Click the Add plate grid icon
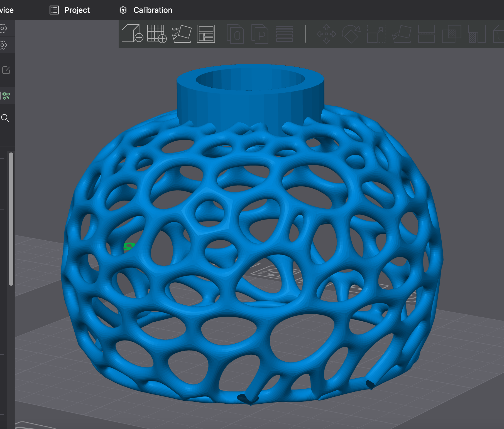The height and width of the screenshot is (429, 504). (x=157, y=34)
